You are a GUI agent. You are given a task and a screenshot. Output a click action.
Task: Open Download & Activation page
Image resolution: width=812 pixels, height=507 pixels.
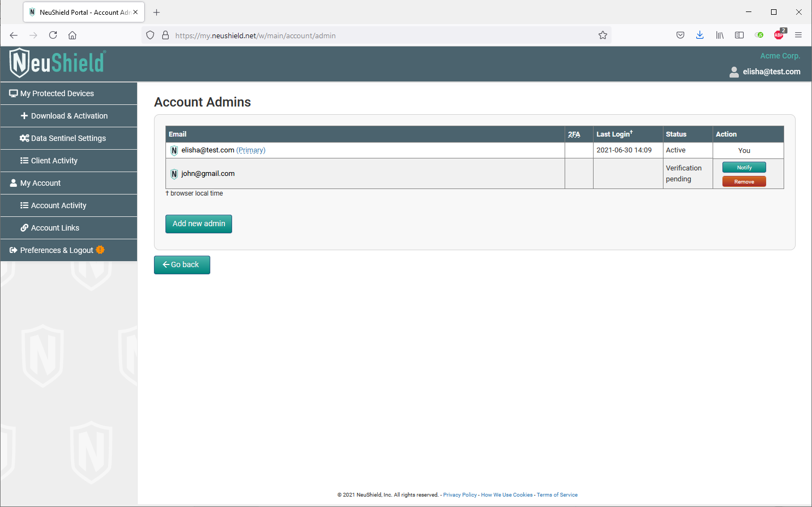pos(69,116)
